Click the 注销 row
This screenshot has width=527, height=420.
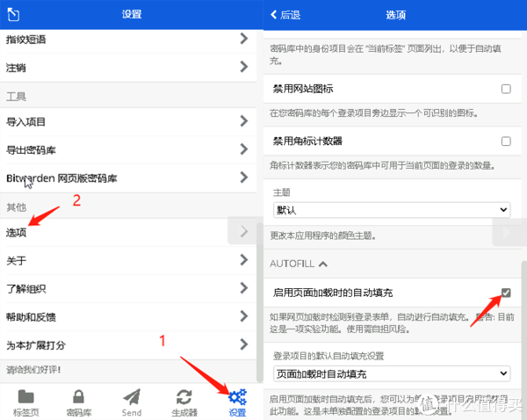(128, 68)
